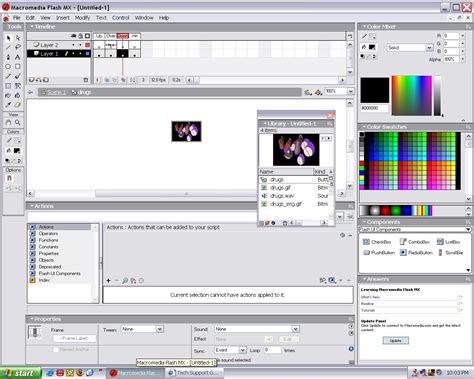This screenshot has height=379, width=474.
Task: Click the Update button in Answers panel
Action: click(x=395, y=340)
